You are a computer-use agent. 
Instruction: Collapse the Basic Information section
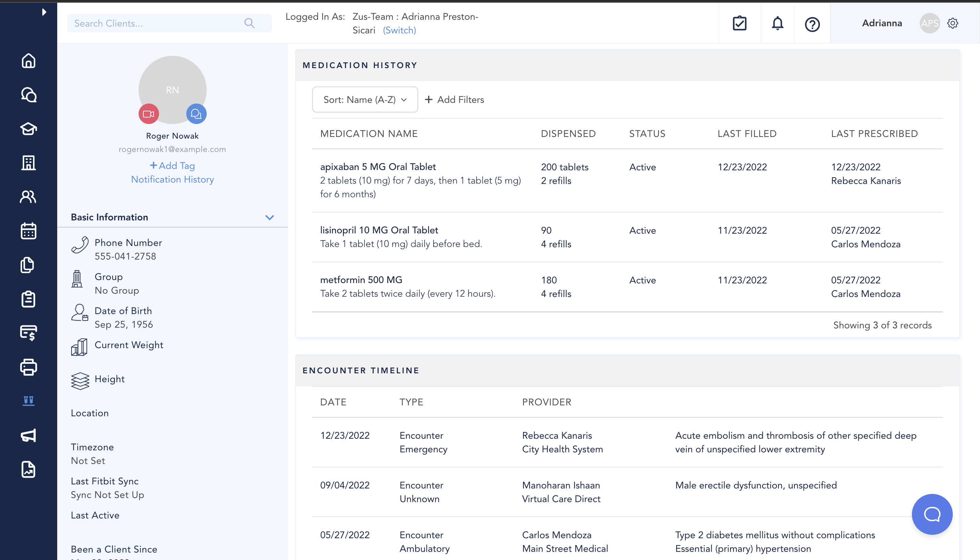pos(269,217)
